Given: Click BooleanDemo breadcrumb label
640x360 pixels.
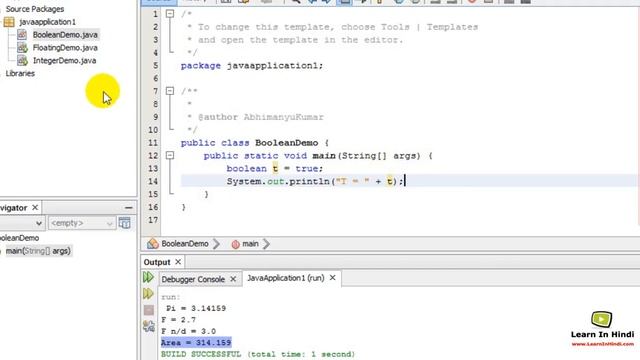Looking at the screenshot, I should tap(185, 244).
